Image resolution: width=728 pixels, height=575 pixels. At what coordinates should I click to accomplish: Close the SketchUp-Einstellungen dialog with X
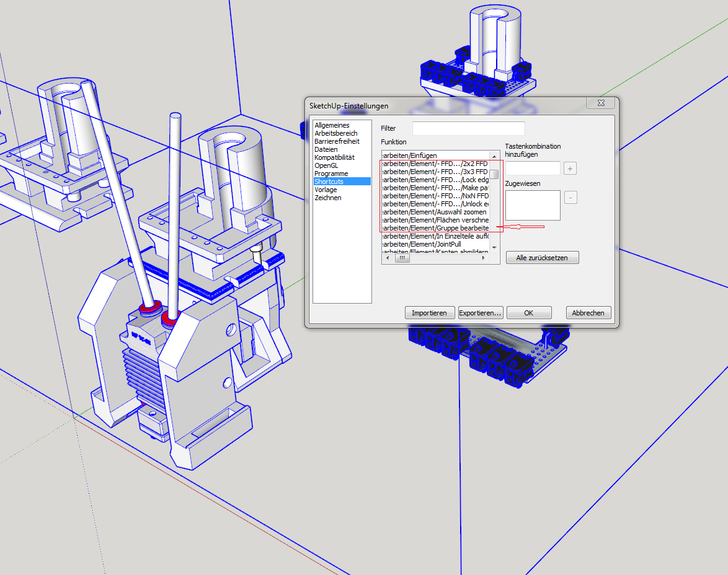(601, 103)
